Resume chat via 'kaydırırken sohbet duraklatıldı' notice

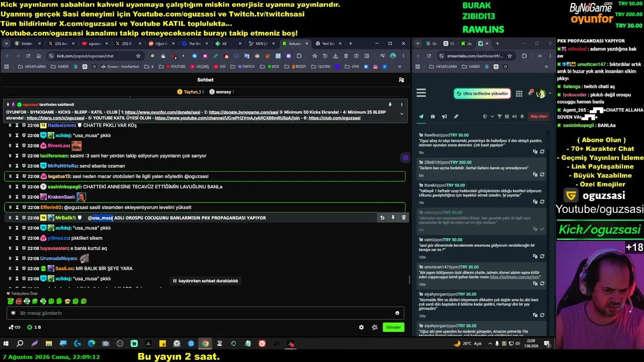(x=205, y=281)
